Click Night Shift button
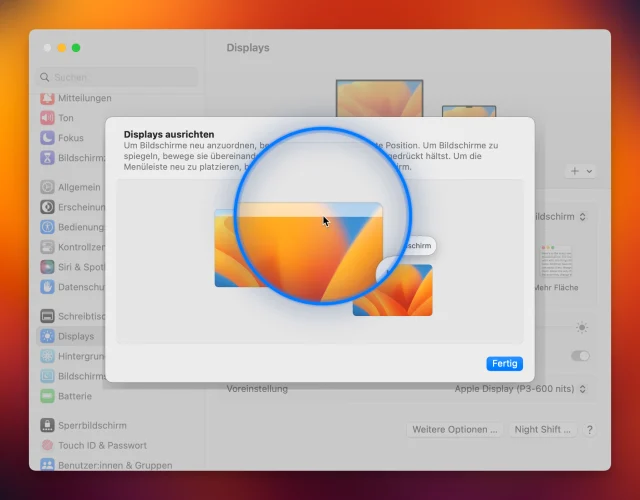This screenshot has width=640, height=500. pyautogui.click(x=542, y=429)
